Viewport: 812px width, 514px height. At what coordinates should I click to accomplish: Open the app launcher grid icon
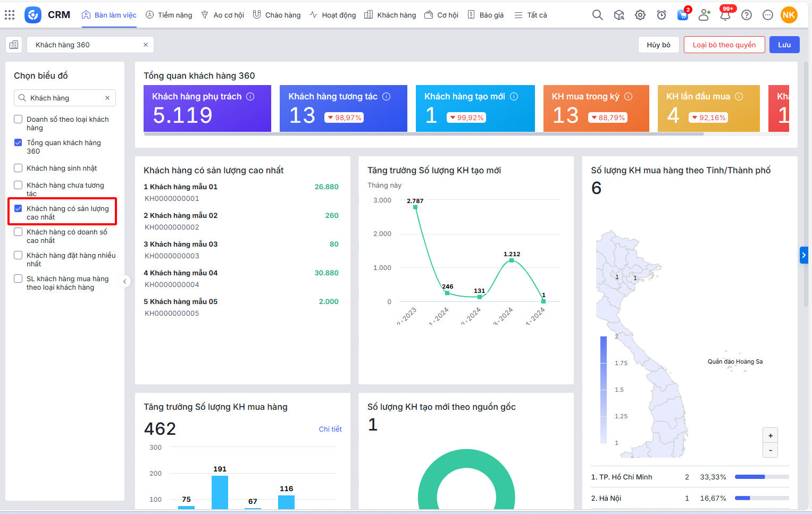[10, 15]
